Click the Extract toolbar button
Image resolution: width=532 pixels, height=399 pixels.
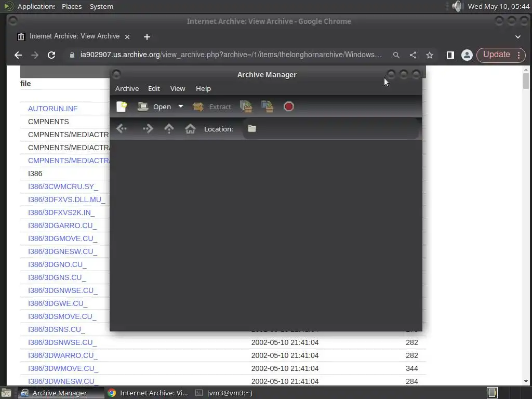(x=212, y=107)
